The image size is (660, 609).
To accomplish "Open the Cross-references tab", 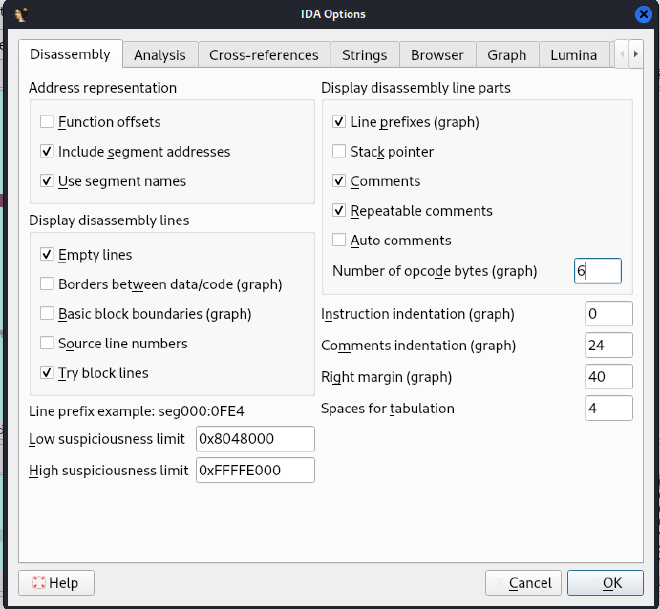I will point(264,55).
